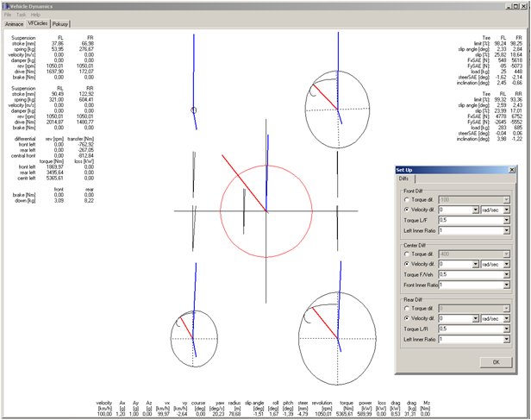Click Rear Diff Velocity dif. value field
531x420 pixels.
[454, 318]
